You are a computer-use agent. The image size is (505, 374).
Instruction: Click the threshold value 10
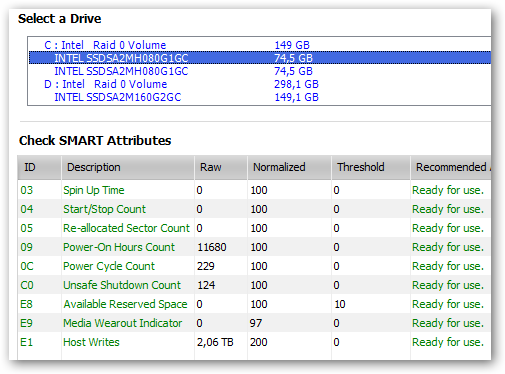[340, 304]
